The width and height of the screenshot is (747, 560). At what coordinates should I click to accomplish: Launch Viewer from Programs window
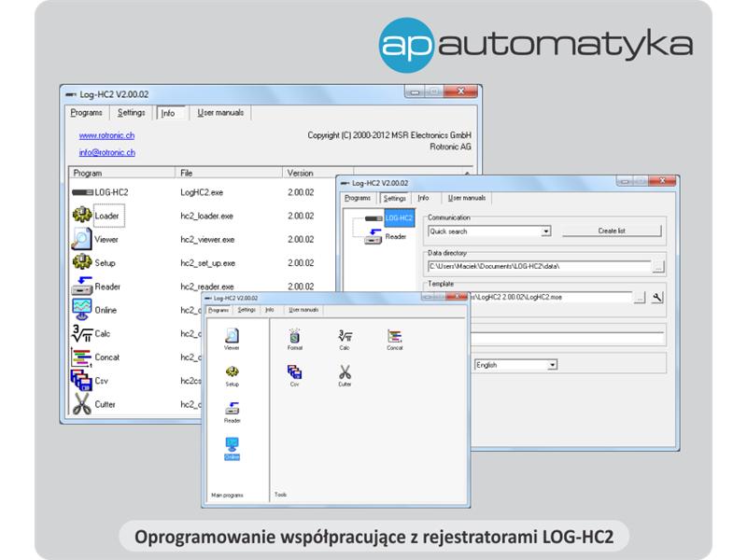(232, 339)
